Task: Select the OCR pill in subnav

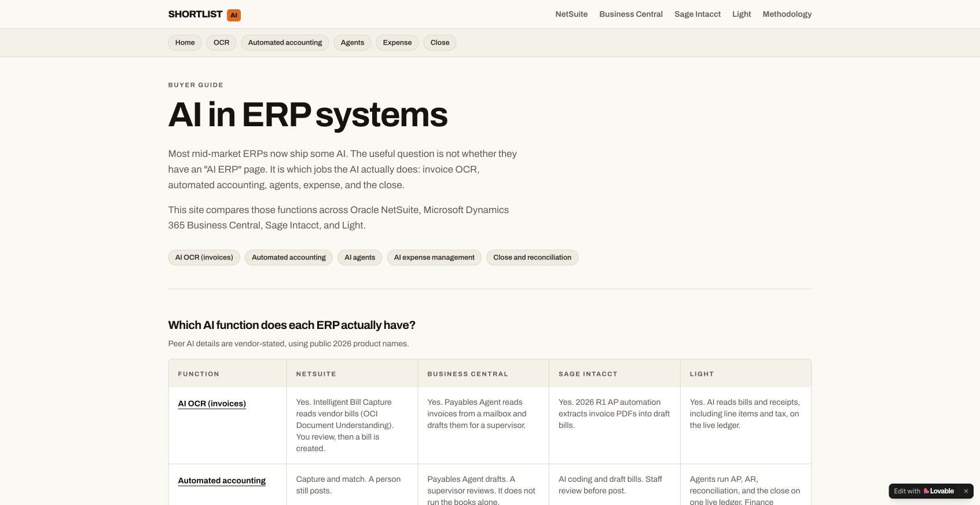Action: (x=221, y=42)
